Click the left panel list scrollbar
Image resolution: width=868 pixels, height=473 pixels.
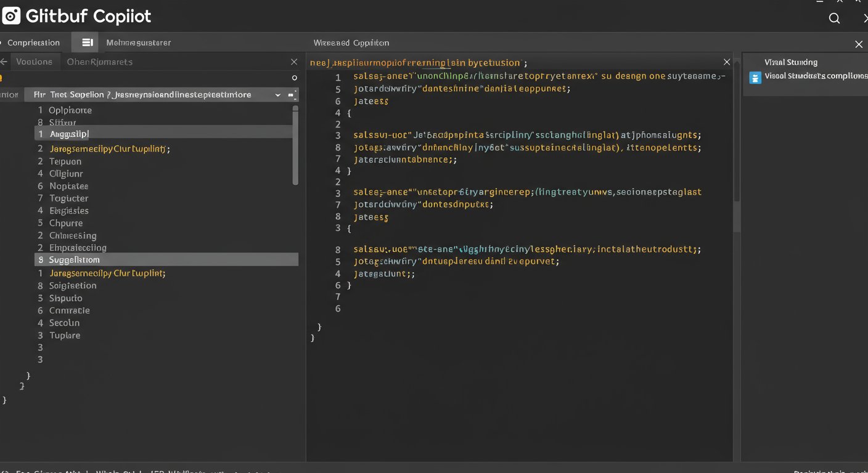coord(295,145)
